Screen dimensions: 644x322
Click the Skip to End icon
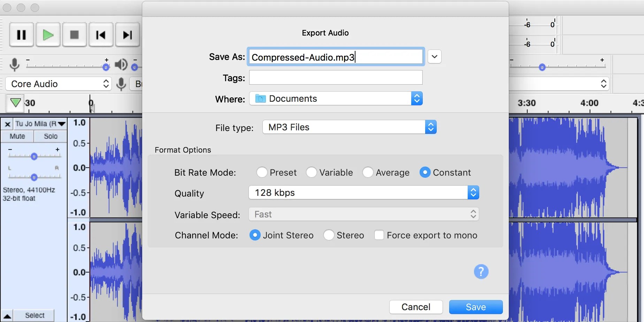[127, 34]
